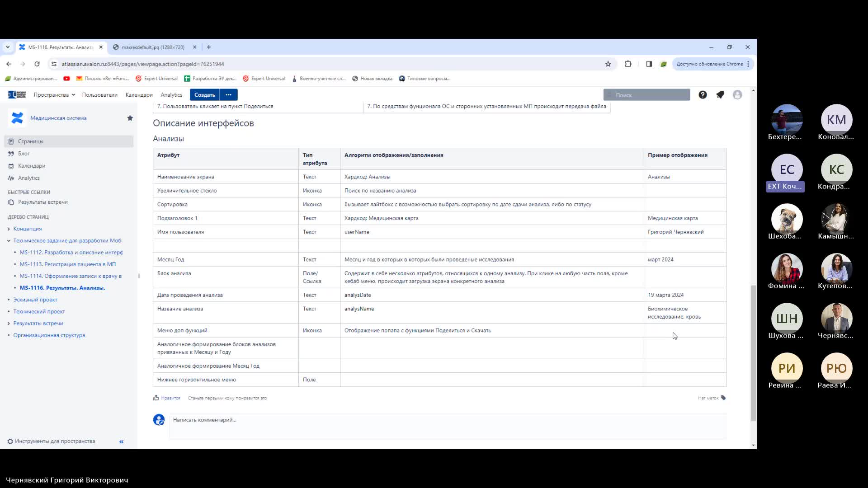Open Chrome three-dot menu
The image size is (868, 488).
(x=748, y=64)
